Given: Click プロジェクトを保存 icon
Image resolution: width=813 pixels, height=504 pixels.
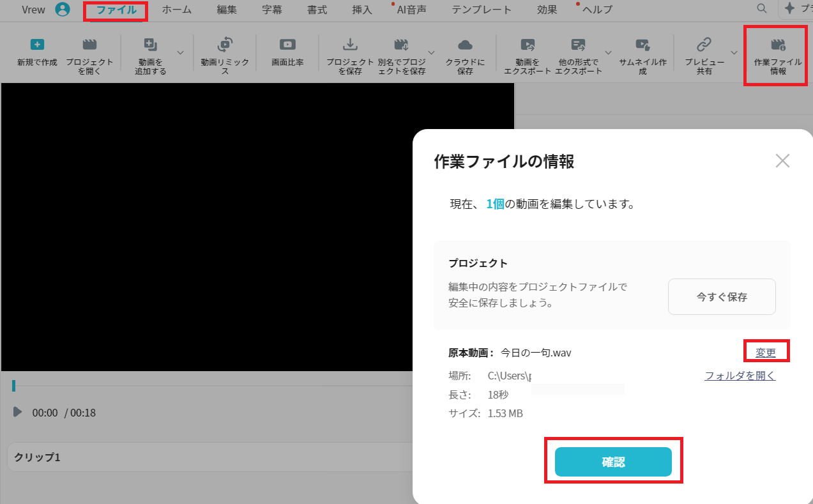Looking at the screenshot, I should [x=350, y=45].
